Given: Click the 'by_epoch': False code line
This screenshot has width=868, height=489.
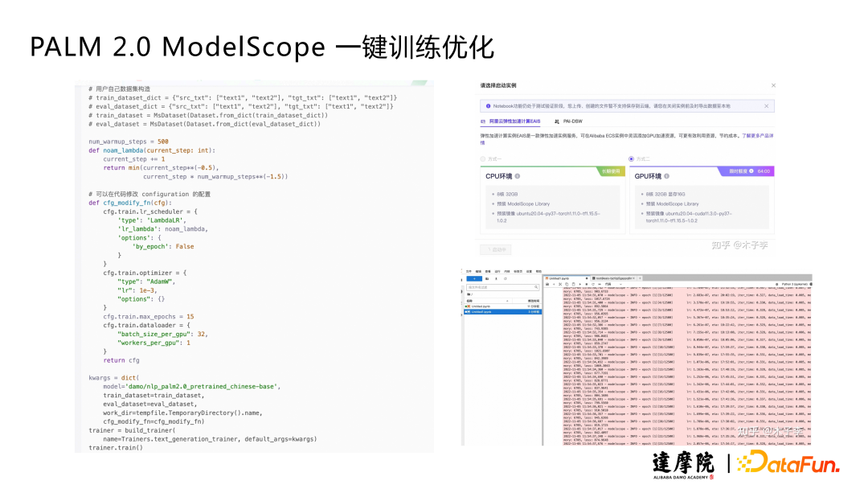Looking at the screenshot, I should tap(162, 246).
